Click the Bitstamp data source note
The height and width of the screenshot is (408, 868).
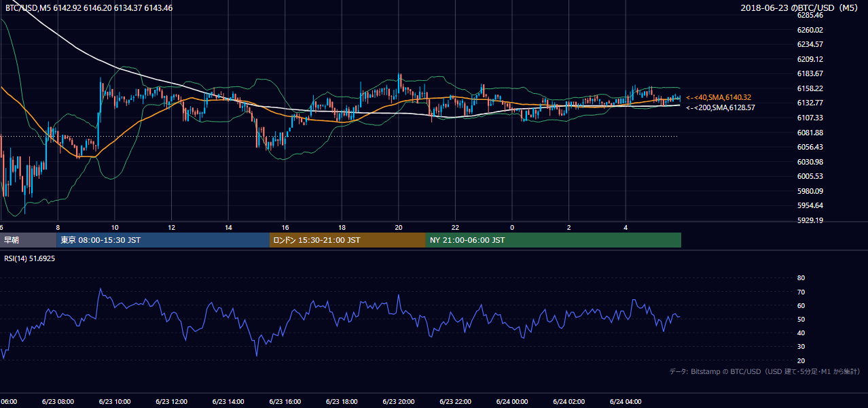tap(765, 371)
